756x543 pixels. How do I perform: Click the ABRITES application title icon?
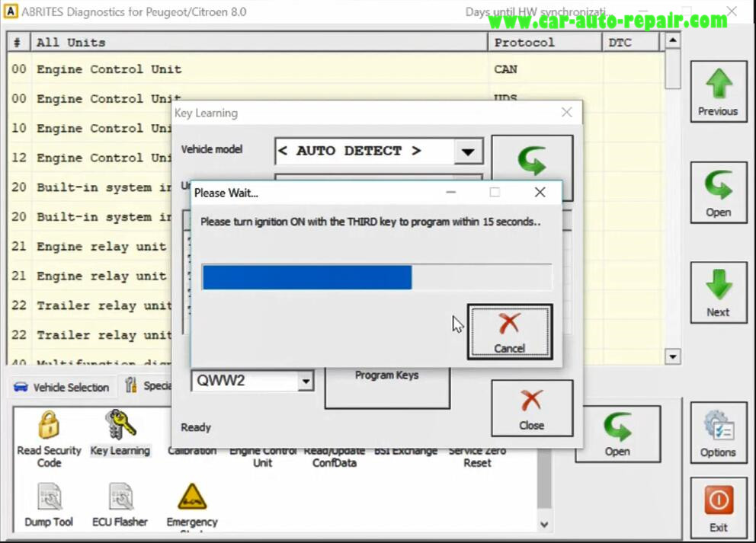(10, 11)
